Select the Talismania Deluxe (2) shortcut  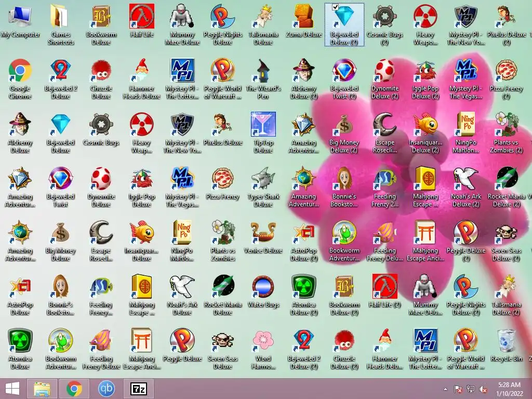pos(506,295)
